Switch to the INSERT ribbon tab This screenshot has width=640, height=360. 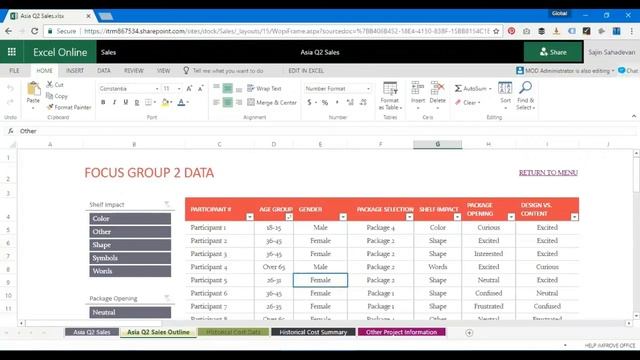[75, 71]
